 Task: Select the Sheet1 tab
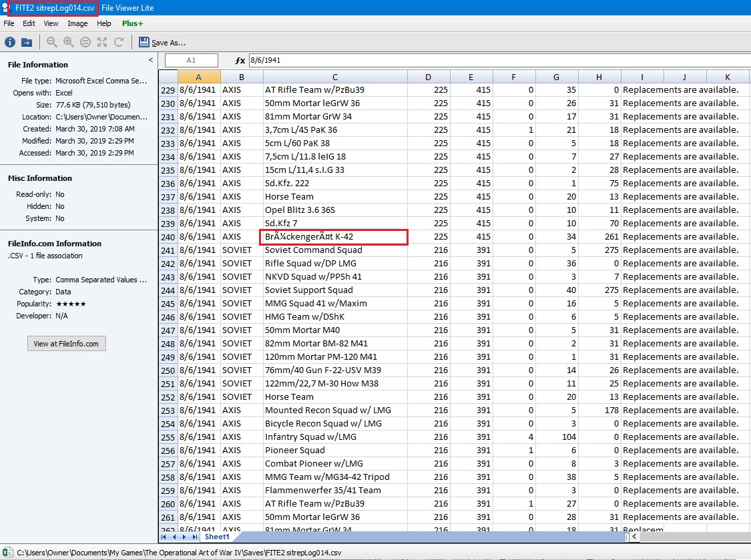point(217,537)
